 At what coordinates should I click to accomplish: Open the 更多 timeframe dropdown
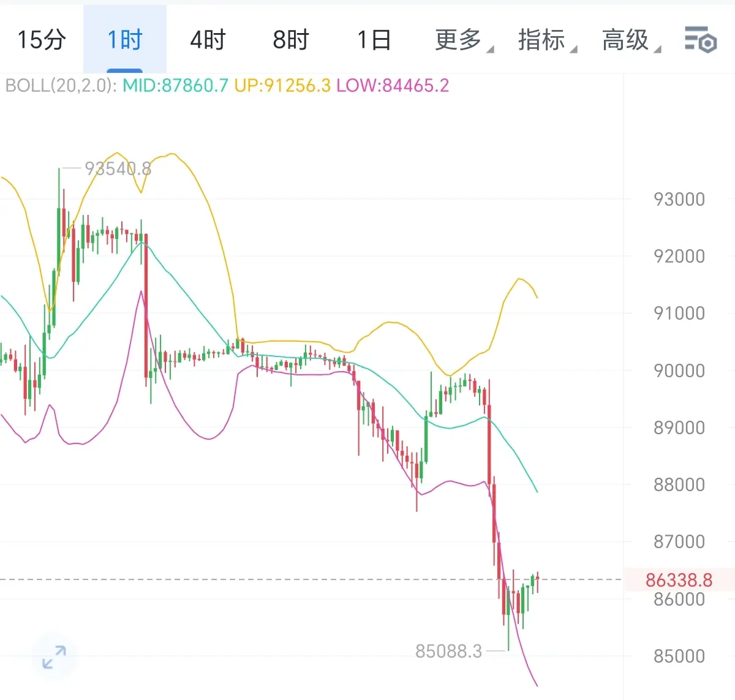point(464,40)
